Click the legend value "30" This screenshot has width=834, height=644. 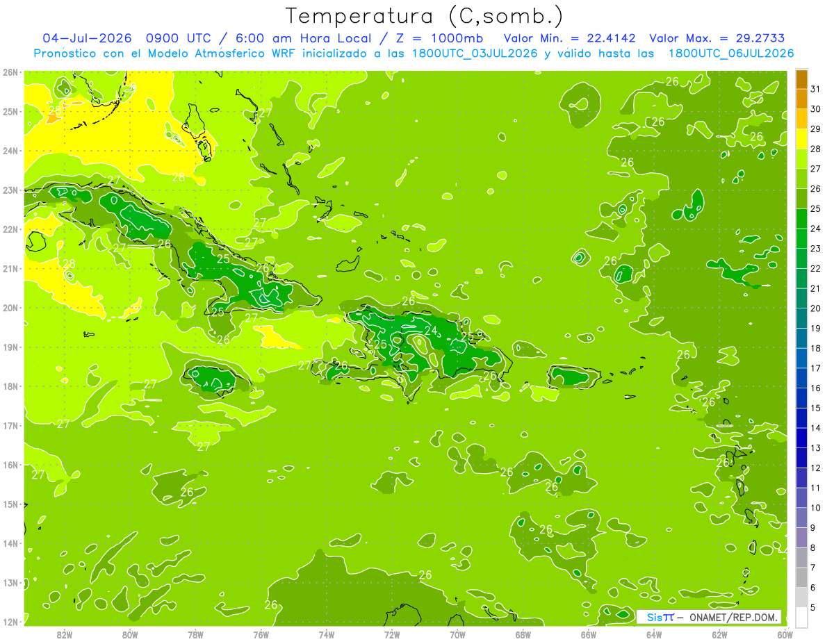coord(815,109)
